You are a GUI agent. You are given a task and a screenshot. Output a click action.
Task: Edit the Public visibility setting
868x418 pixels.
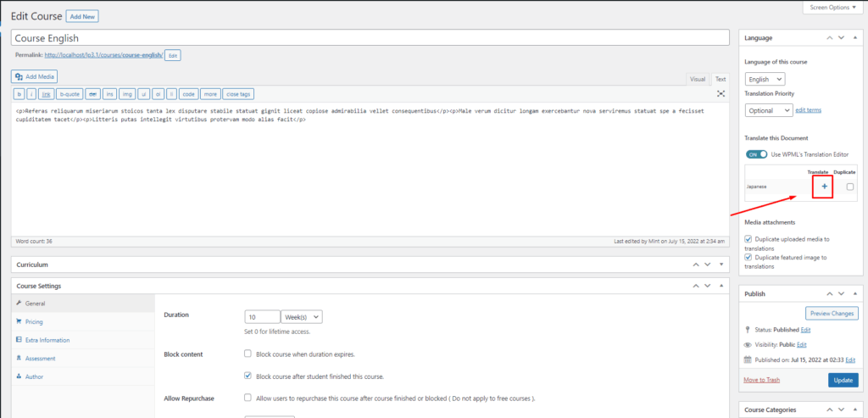tap(802, 344)
